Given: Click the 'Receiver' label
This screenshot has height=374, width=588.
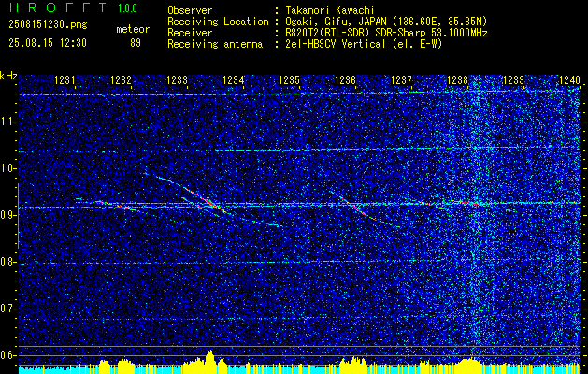Looking at the screenshot, I should [190, 33].
